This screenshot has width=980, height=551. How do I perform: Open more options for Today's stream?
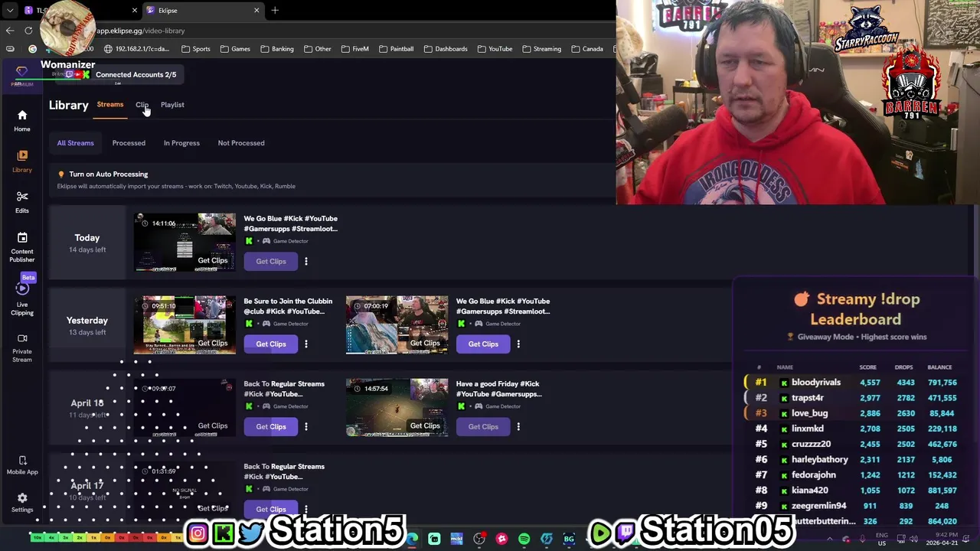[305, 262]
